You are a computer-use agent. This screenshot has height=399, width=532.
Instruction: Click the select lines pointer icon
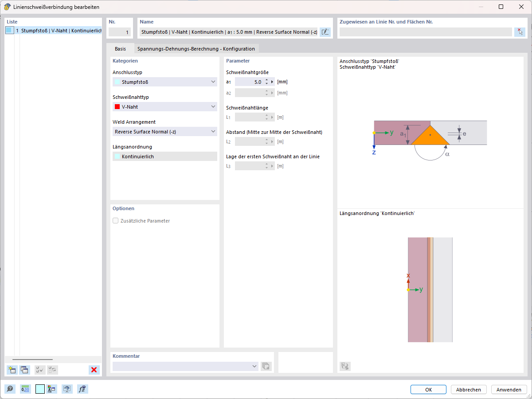(520, 31)
